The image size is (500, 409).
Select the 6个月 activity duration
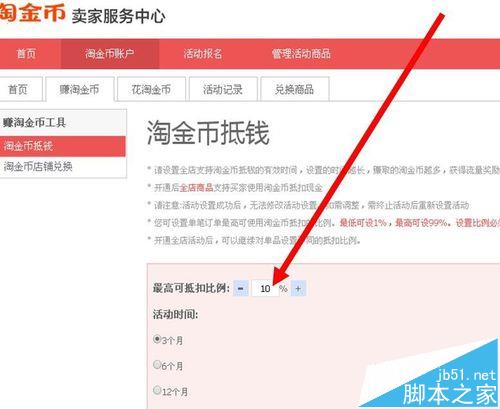[157, 365]
